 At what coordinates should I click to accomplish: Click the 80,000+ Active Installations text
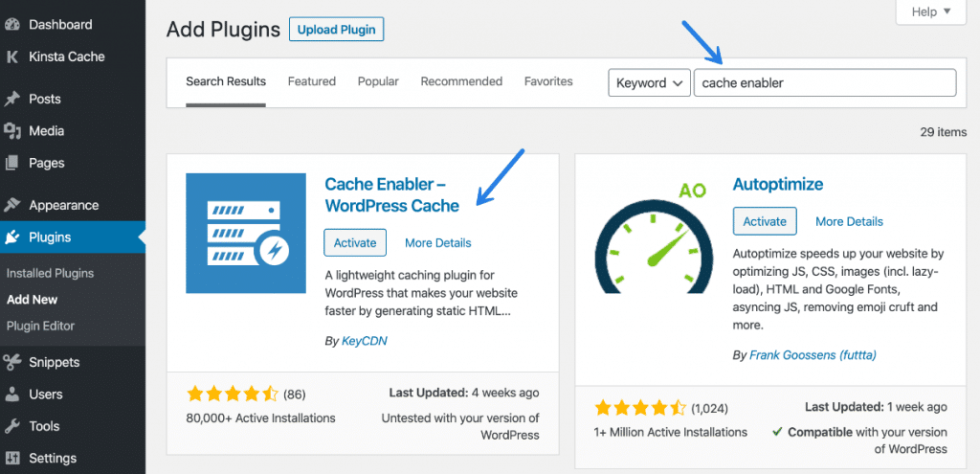pyautogui.click(x=260, y=418)
